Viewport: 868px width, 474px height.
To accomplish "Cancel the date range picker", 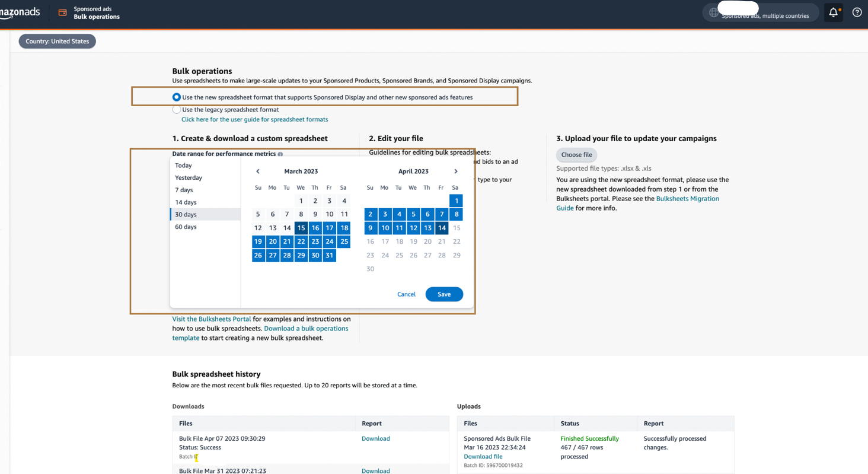I will point(406,294).
